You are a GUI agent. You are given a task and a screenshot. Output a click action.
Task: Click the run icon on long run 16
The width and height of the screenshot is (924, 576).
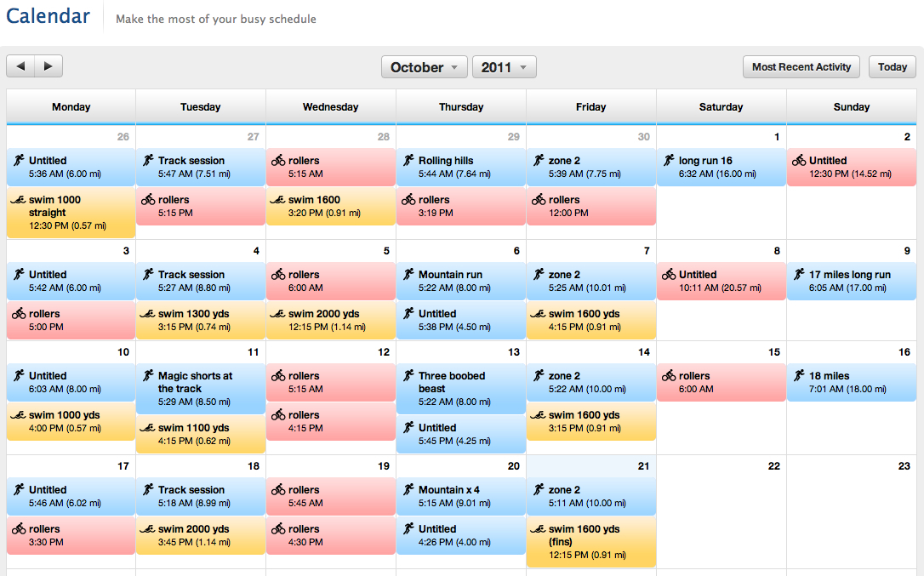(x=669, y=160)
